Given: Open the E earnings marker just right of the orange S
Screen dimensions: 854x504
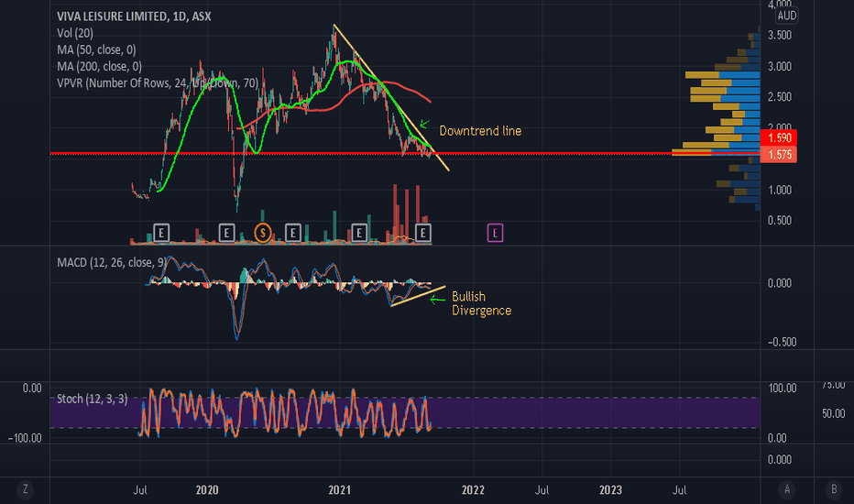Looking at the screenshot, I should [x=292, y=233].
